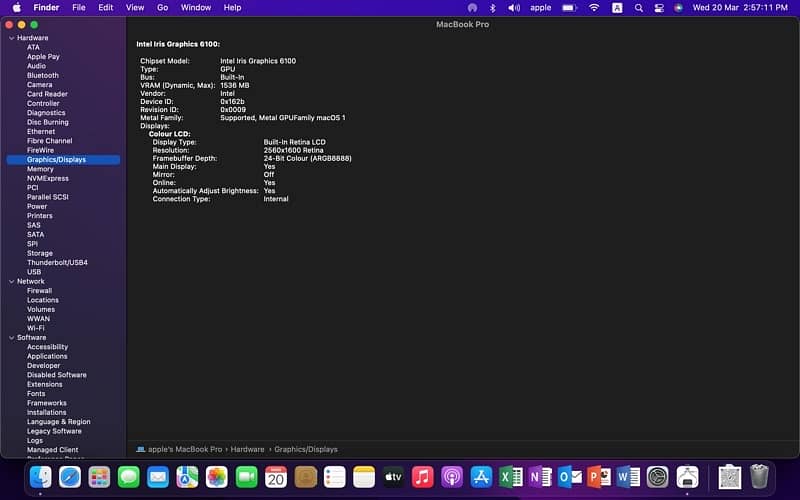This screenshot has height=500, width=800.
Task: Open the App Store dock icon
Action: 480,477
